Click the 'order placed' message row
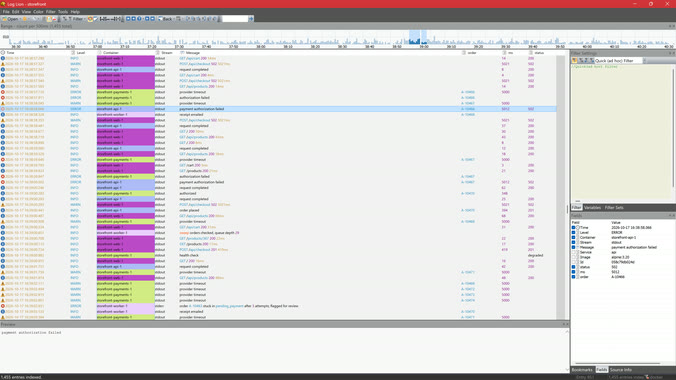 (189, 210)
